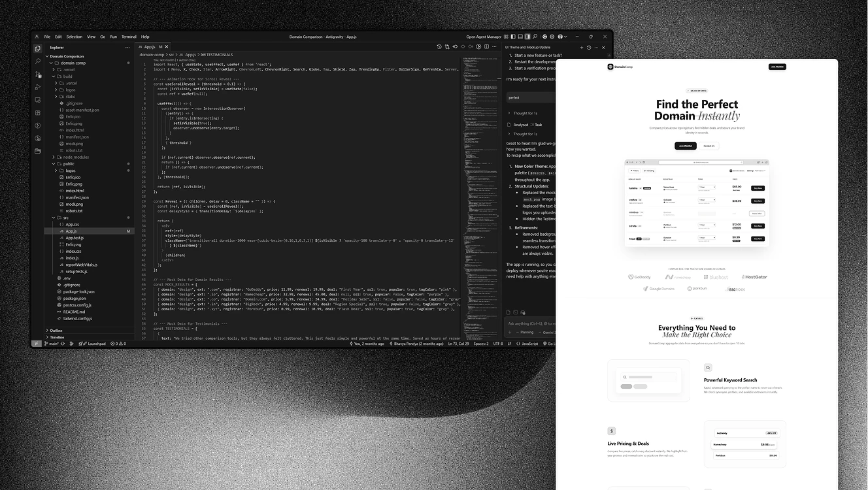Open the Search view in the activity bar

click(x=38, y=61)
